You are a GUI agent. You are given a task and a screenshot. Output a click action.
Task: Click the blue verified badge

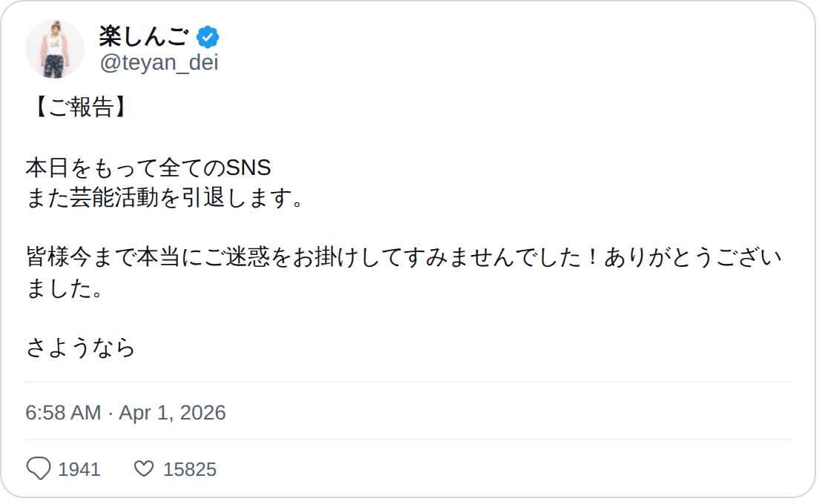(208, 36)
